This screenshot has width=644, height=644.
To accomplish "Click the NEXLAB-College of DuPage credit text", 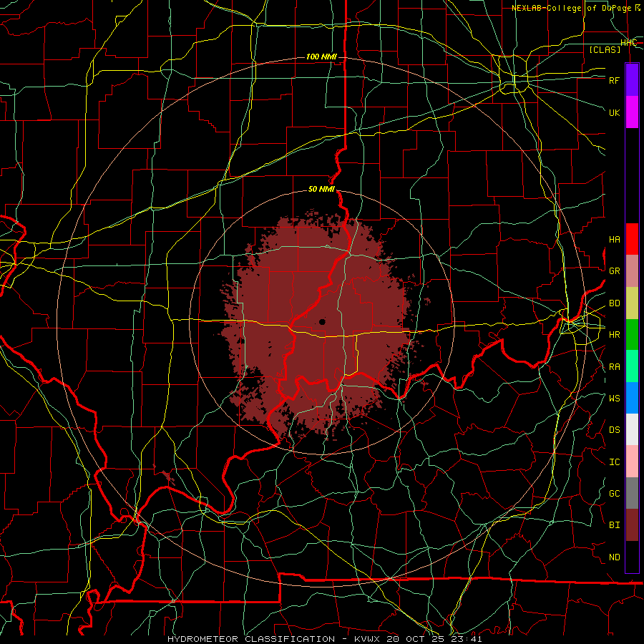I will click(x=575, y=8).
